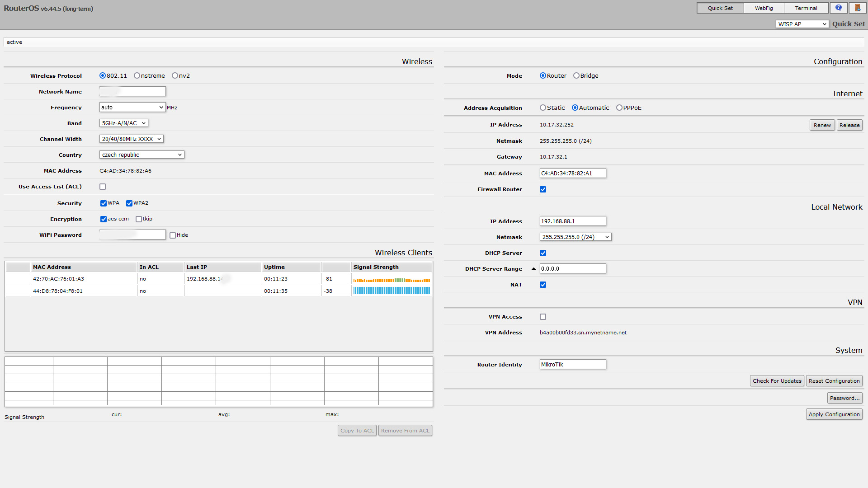Enable Use Access List checkbox
The image size is (868, 488).
pyautogui.click(x=103, y=187)
